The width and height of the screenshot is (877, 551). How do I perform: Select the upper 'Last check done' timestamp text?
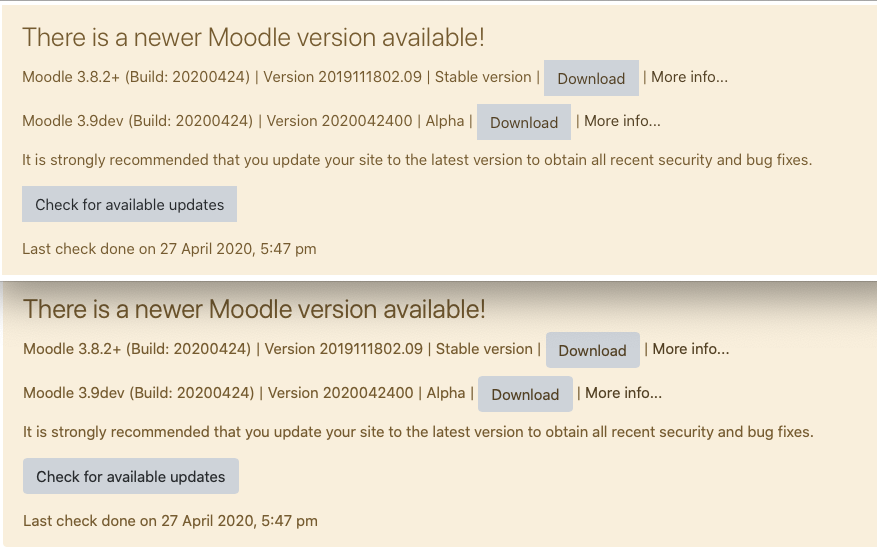coord(169,249)
